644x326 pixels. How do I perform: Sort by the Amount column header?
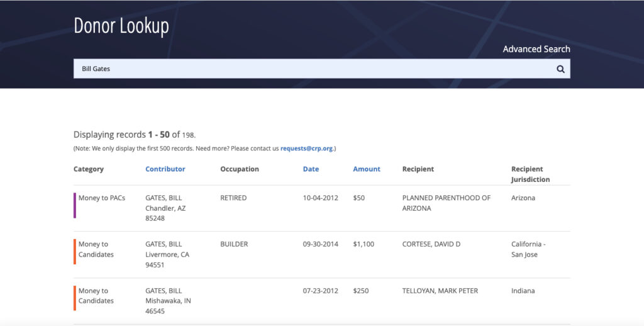[367, 169]
